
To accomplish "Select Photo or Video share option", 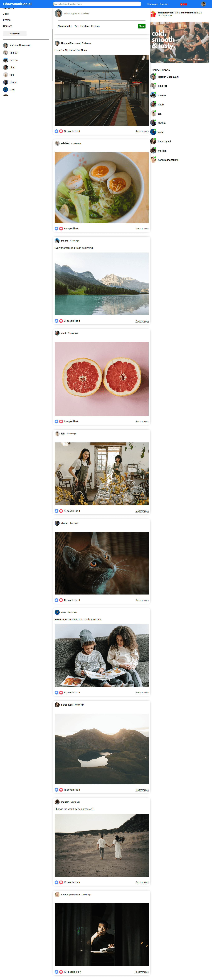I will [65, 26].
